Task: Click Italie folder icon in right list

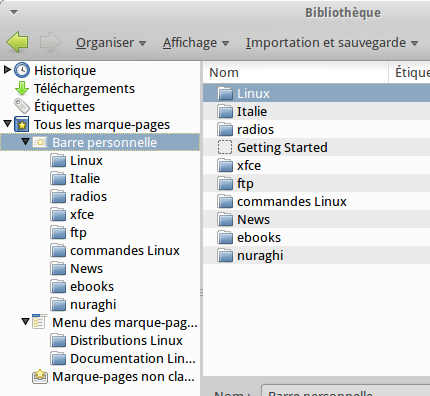Action: (225, 111)
